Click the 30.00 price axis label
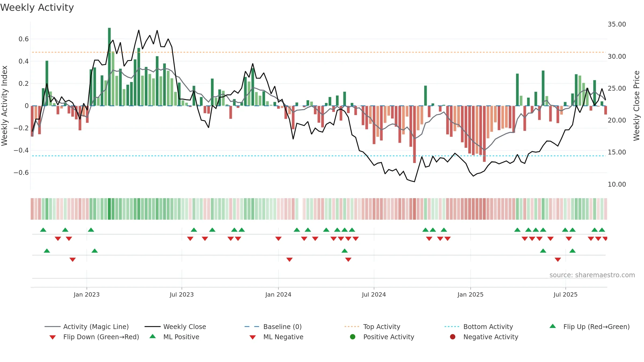Image resolution: width=644 pixels, height=362 pixels. point(617,56)
